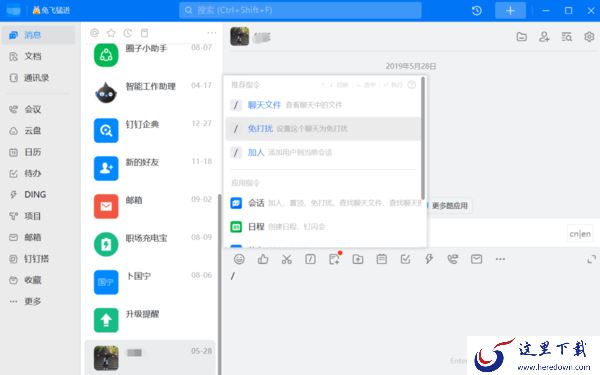Open conversation list more options menu
600x375 pixels.
tap(212, 33)
